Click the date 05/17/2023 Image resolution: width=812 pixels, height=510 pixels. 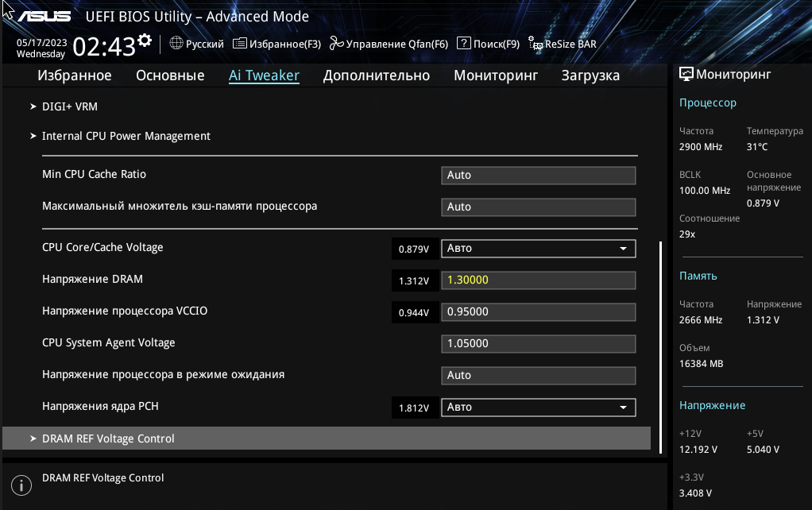coord(42,42)
